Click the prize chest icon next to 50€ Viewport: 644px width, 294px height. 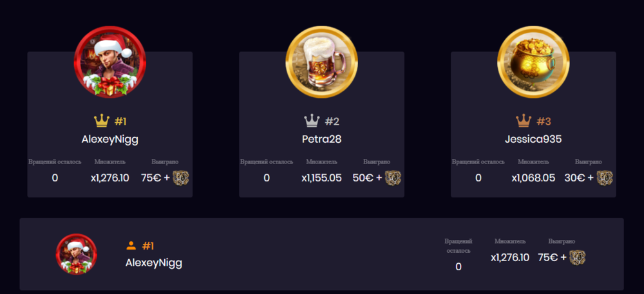tap(393, 178)
